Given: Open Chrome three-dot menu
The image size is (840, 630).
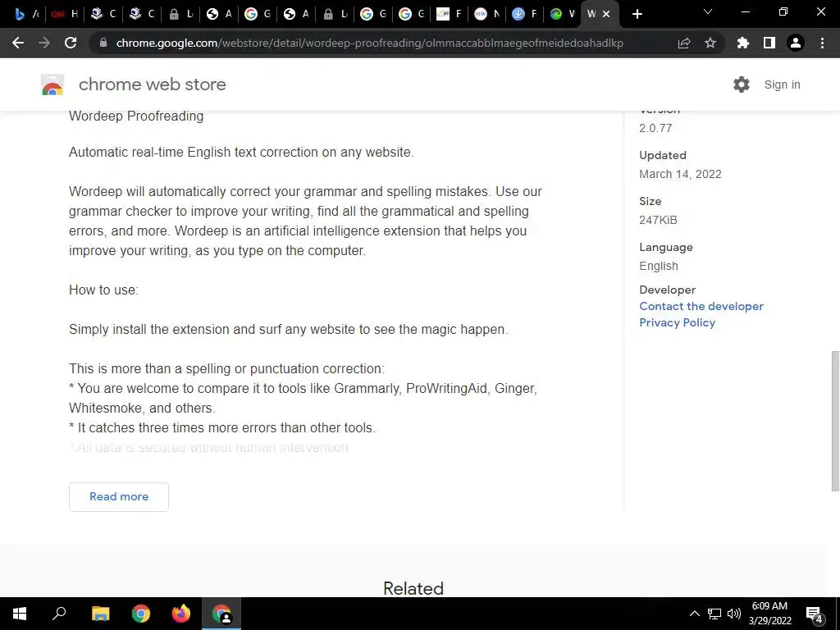Looking at the screenshot, I should [822, 43].
